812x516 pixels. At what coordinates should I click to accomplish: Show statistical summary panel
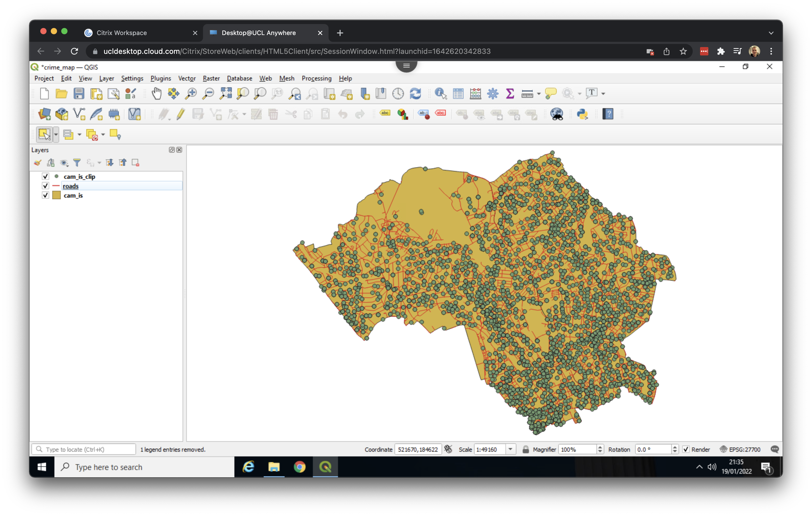tap(510, 94)
